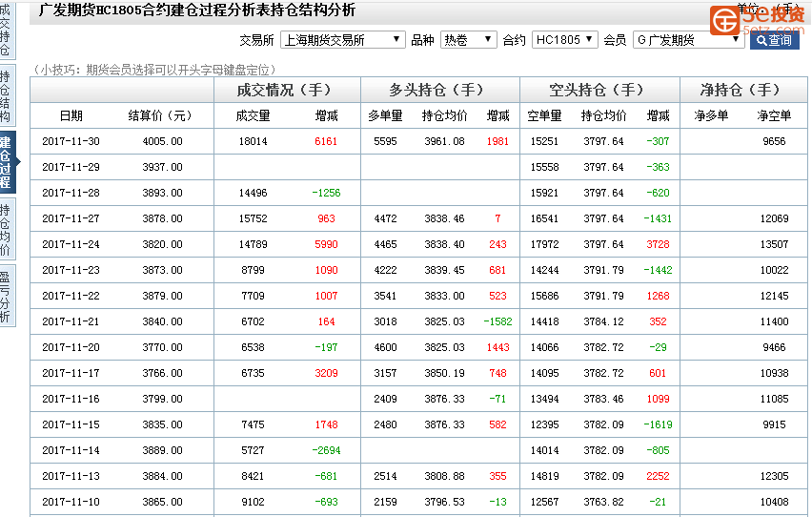Select the 2017-11-28 date cell
Image resolution: width=812 pixels, height=517 pixels.
coord(71,193)
